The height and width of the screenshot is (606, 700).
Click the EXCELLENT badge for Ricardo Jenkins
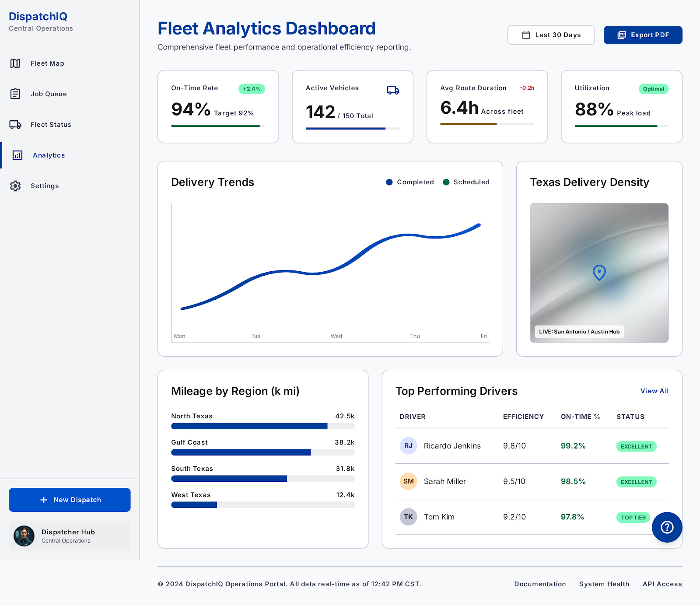click(637, 446)
